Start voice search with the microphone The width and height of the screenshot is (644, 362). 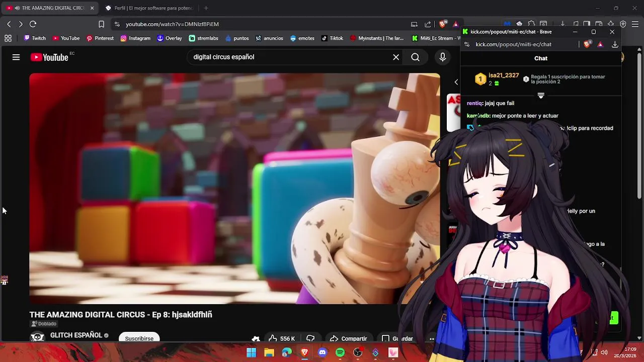443,57
